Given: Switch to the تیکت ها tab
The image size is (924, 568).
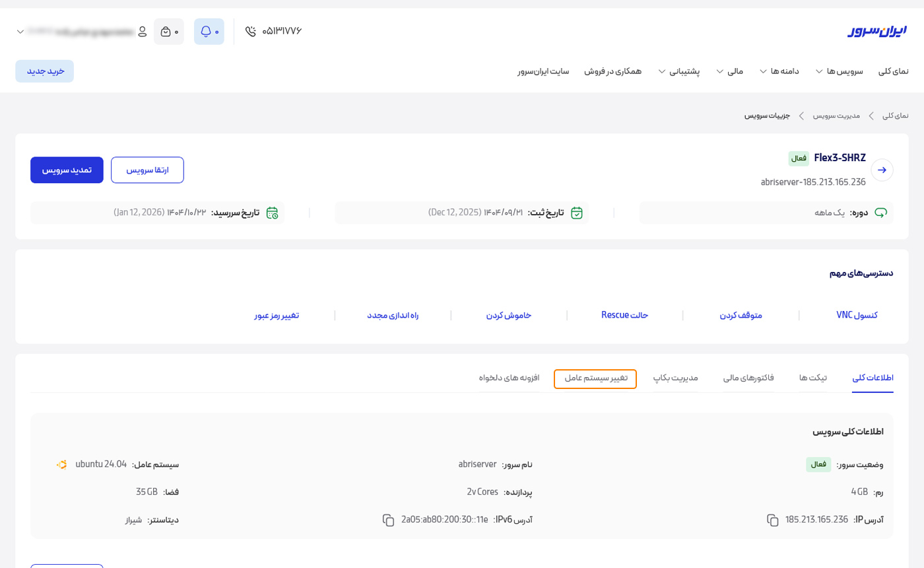Looking at the screenshot, I should coord(812,377).
